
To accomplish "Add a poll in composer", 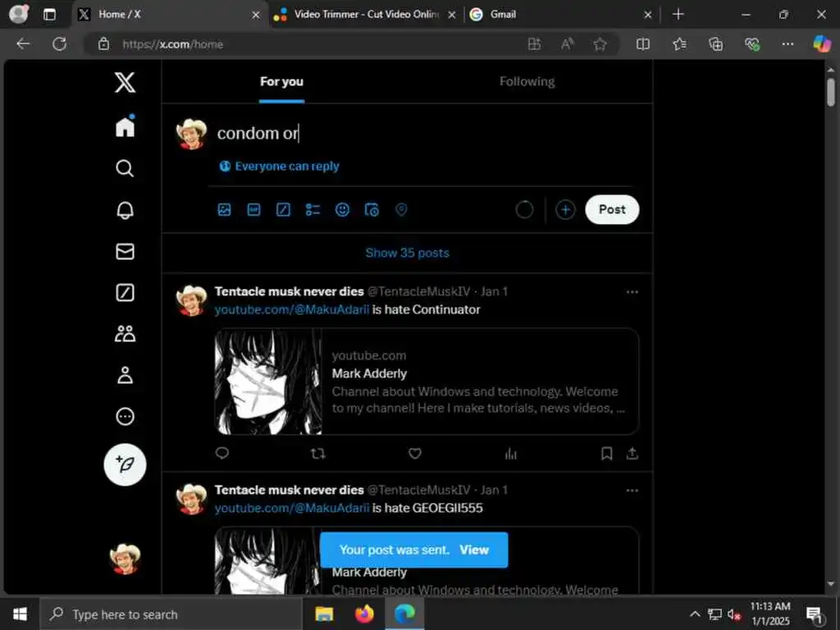I will coord(313,209).
